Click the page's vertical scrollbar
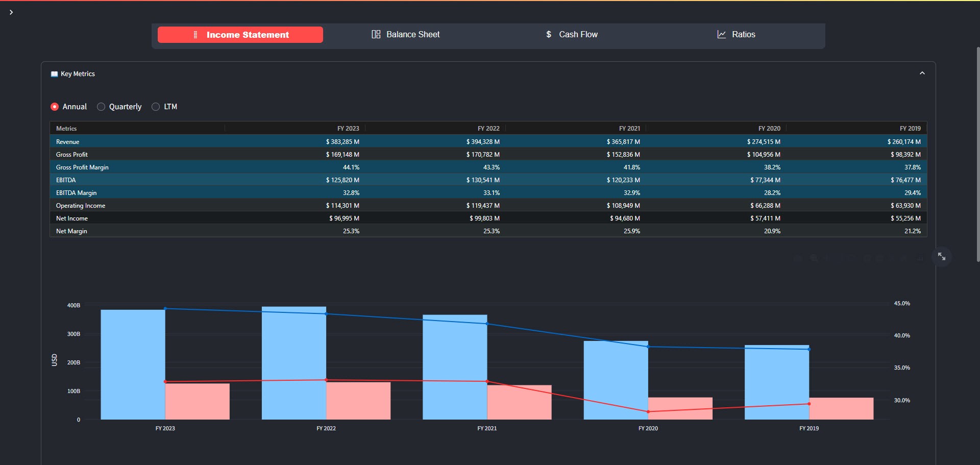 (x=977, y=154)
